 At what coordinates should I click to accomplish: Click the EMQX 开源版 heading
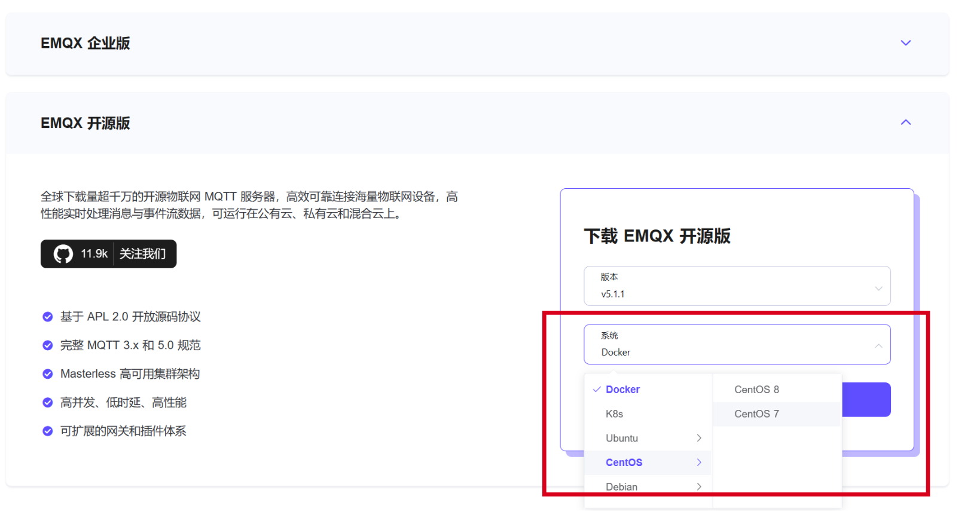click(x=86, y=123)
